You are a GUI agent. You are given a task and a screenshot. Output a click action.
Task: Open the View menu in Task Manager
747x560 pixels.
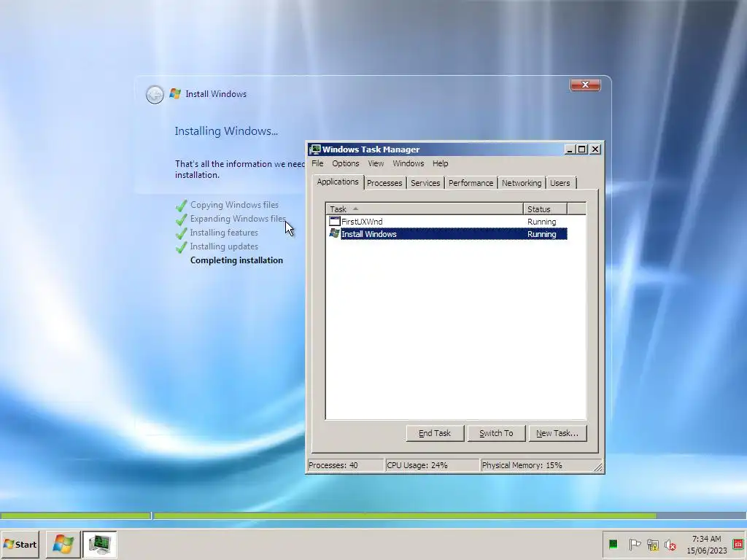click(376, 163)
